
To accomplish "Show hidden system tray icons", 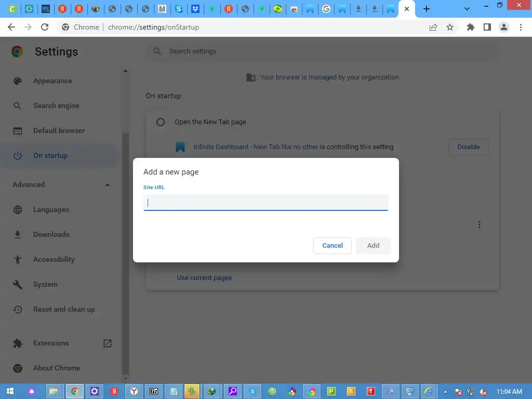I will [445, 392].
